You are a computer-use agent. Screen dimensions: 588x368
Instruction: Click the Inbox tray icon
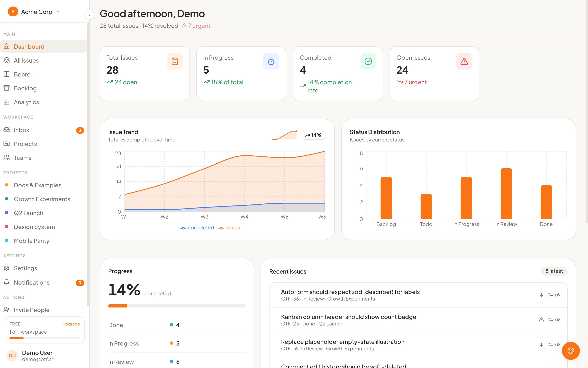coord(7,130)
